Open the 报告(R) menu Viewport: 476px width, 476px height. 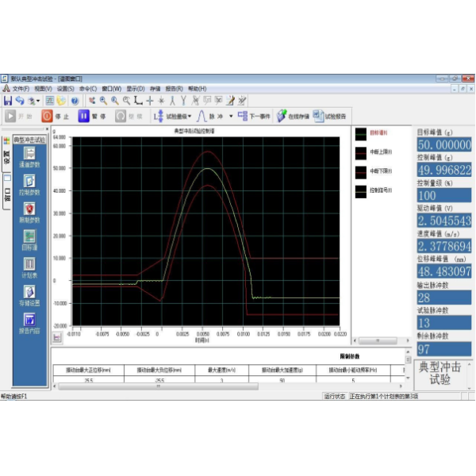coord(175,89)
